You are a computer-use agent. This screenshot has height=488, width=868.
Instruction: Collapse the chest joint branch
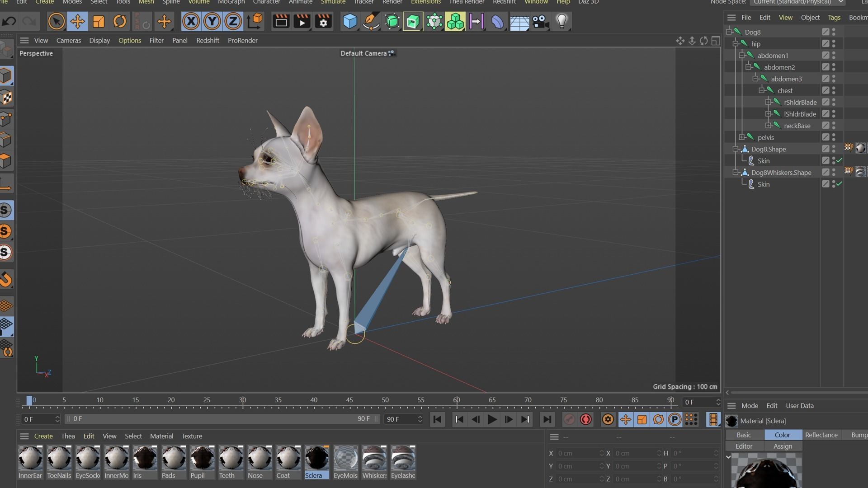[762, 90]
